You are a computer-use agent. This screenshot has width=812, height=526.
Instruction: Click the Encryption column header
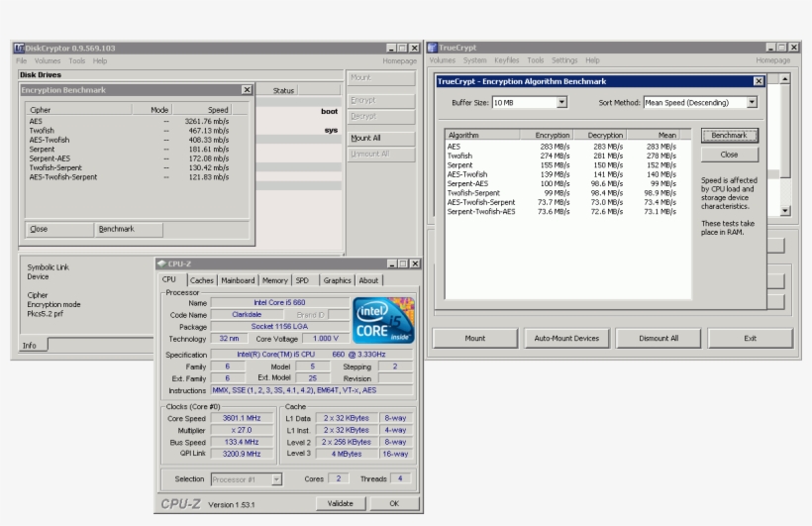point(547,135)
